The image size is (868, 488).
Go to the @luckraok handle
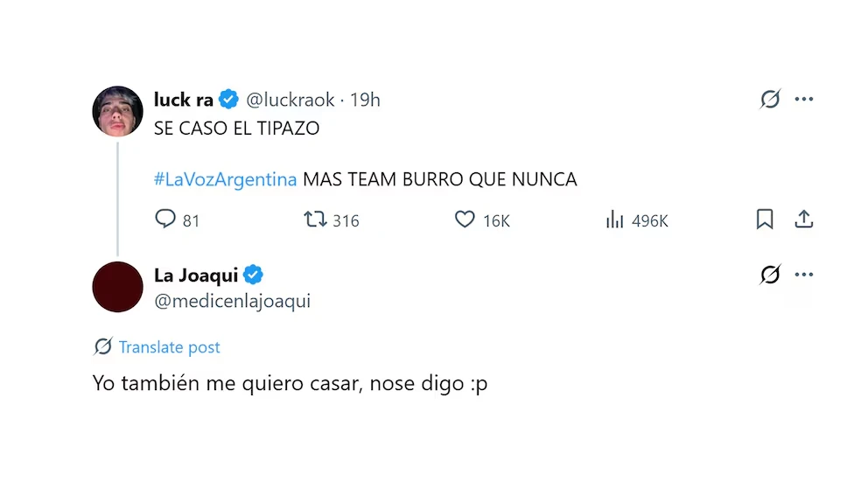(290, 101)
